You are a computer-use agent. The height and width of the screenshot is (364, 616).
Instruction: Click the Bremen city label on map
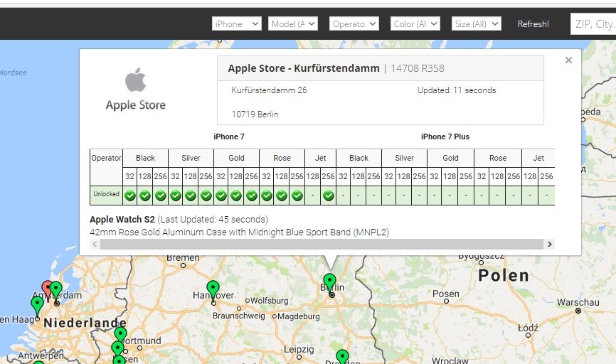click(x=183, y=258)
